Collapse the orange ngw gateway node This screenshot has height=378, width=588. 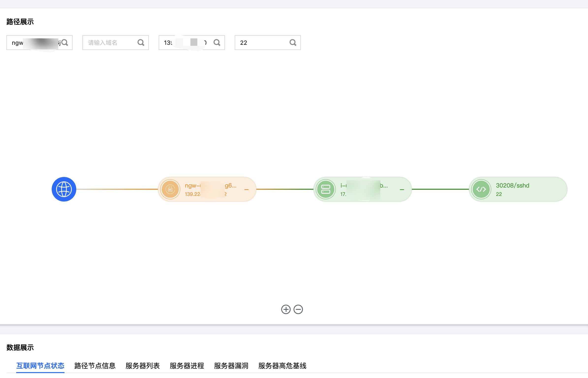click(246, 189)
